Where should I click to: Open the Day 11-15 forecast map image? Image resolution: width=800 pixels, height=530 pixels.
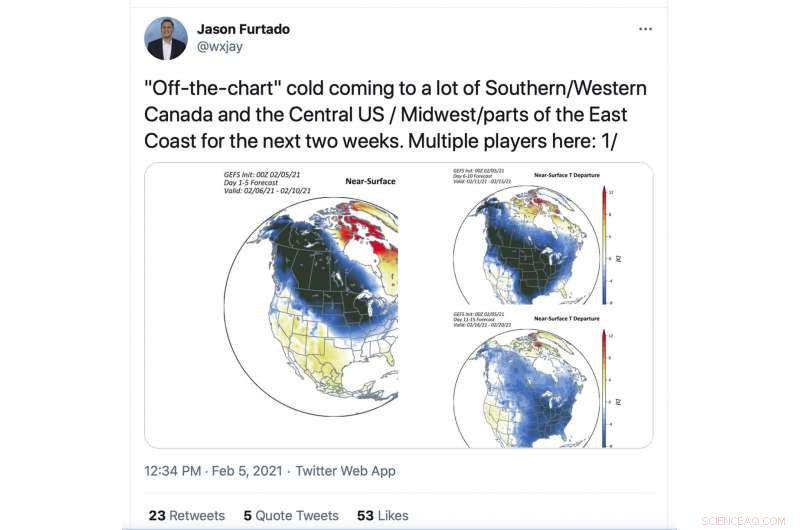pos(533,380)
